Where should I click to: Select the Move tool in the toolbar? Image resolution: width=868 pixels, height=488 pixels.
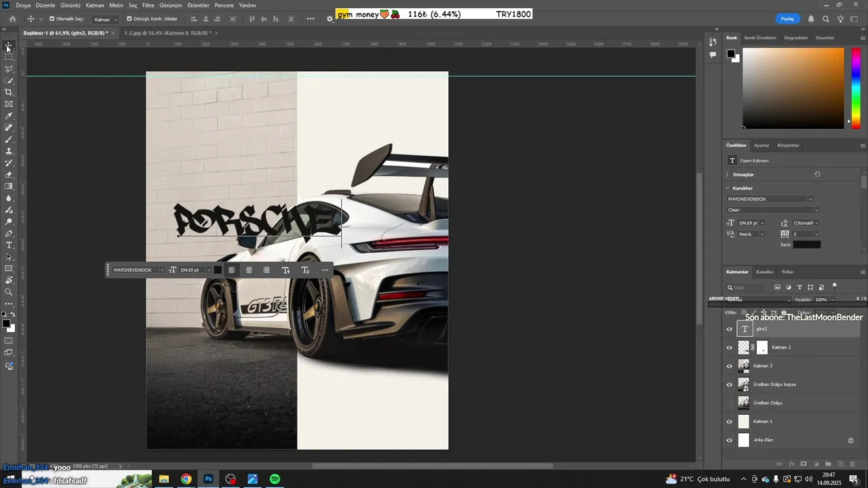pos(9,45)
